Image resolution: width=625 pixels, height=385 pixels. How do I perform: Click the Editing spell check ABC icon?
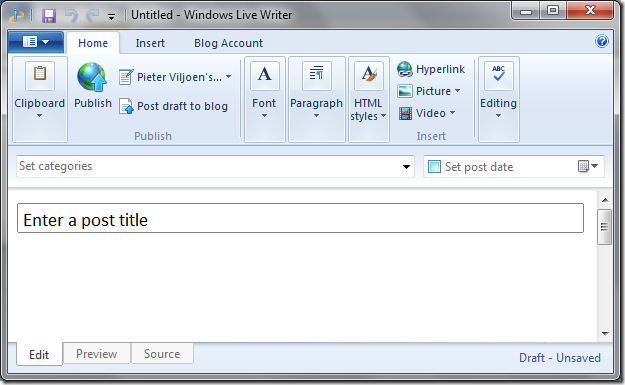coord(499,75)
